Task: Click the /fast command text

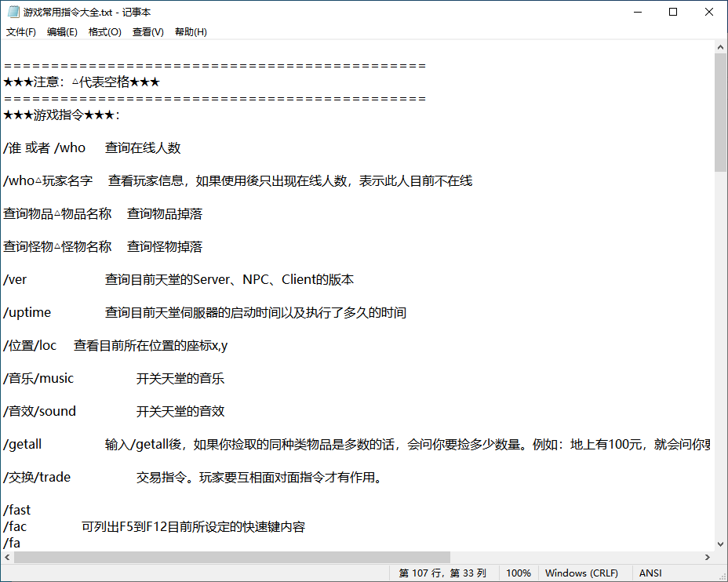Action: 16,511
